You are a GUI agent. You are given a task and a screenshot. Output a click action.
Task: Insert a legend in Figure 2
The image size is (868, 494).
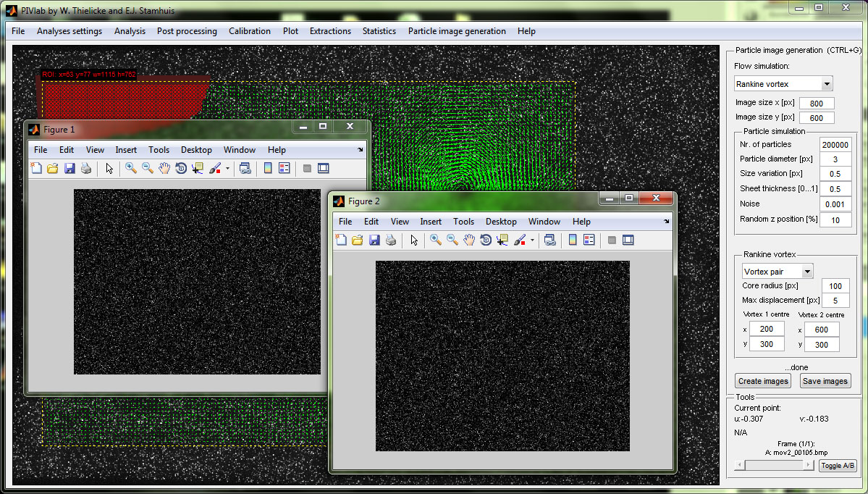pyautogui.click(x=588, y=240)
